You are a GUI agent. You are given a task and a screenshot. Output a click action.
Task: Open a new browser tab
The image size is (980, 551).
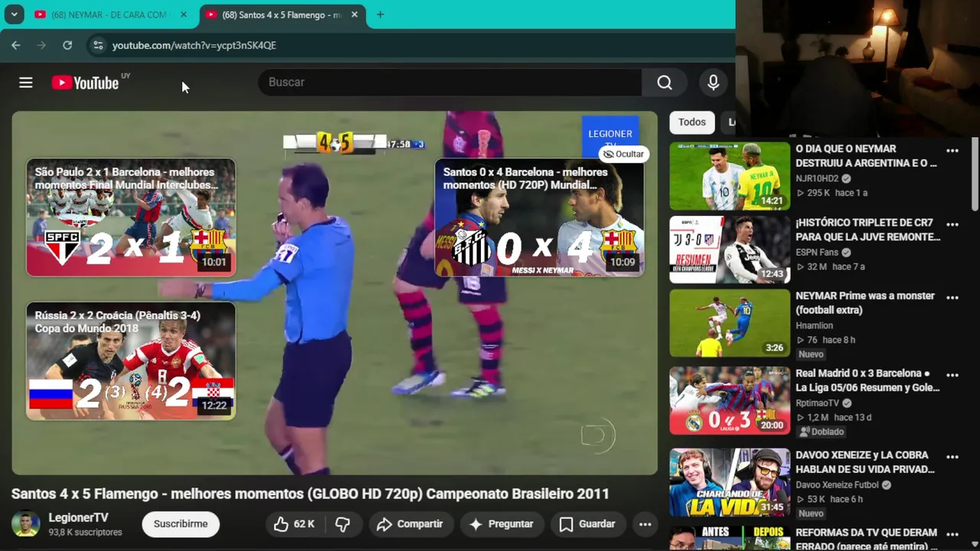point(381,15)
